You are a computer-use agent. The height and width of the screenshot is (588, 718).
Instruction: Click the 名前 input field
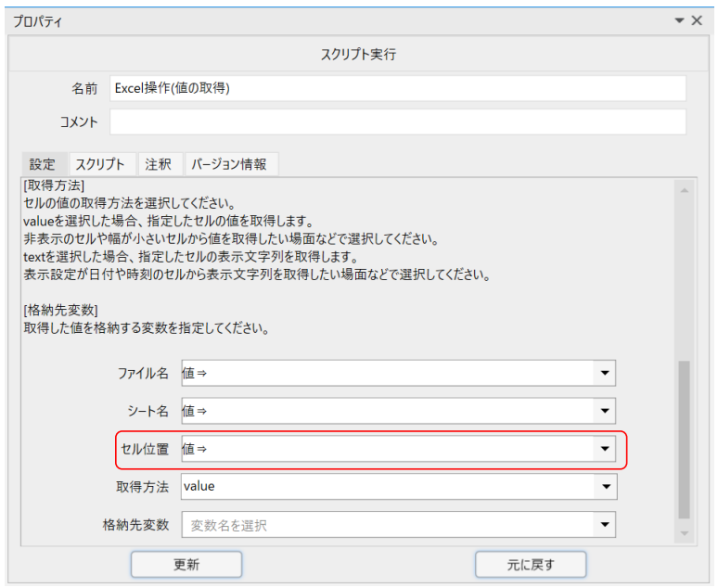click(x=397, y=88)
